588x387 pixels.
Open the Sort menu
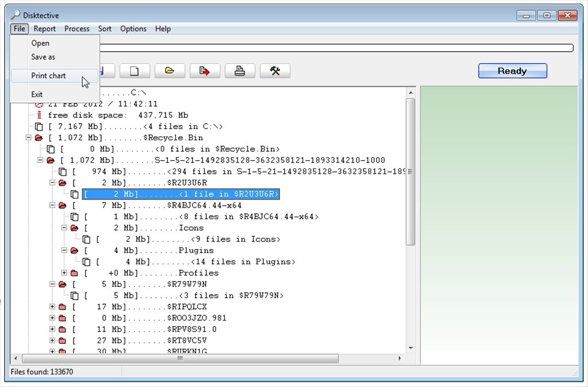105,29
